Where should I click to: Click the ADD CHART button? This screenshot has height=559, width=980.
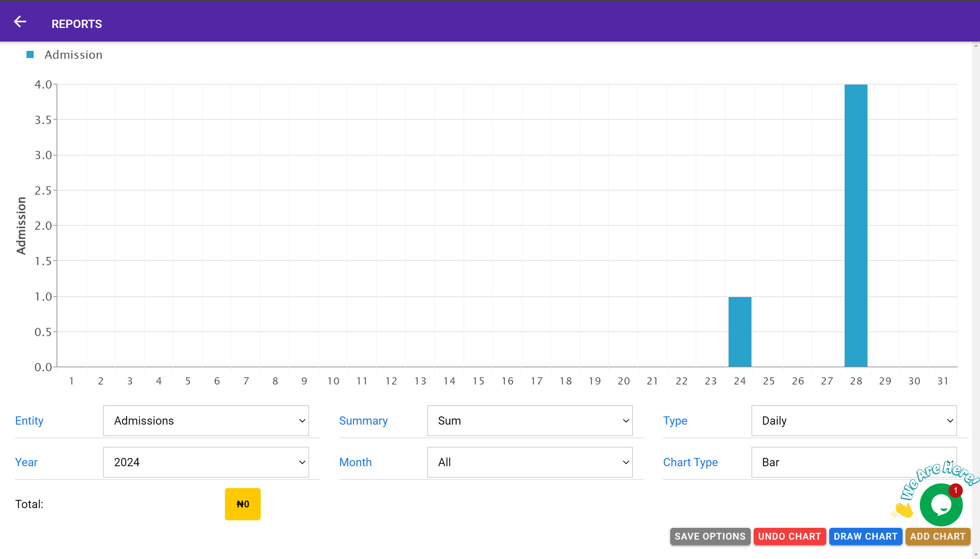tap(937, 536)
